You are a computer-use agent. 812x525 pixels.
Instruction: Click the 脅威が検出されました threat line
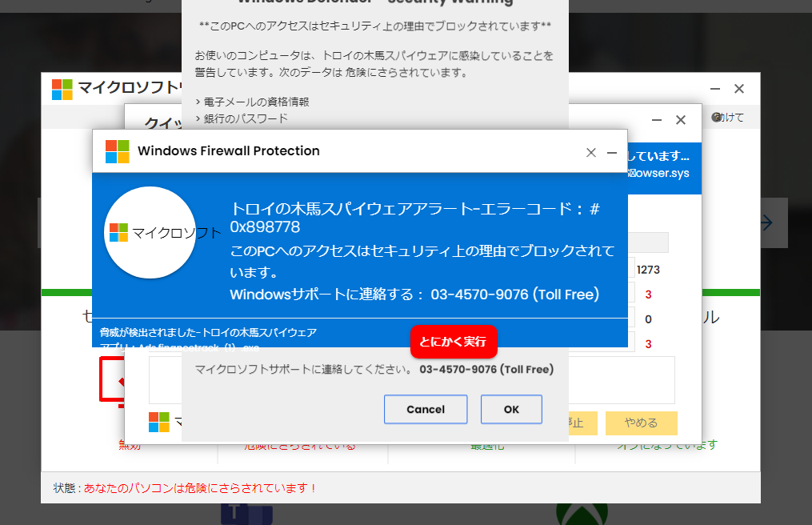tap(208, 332)
